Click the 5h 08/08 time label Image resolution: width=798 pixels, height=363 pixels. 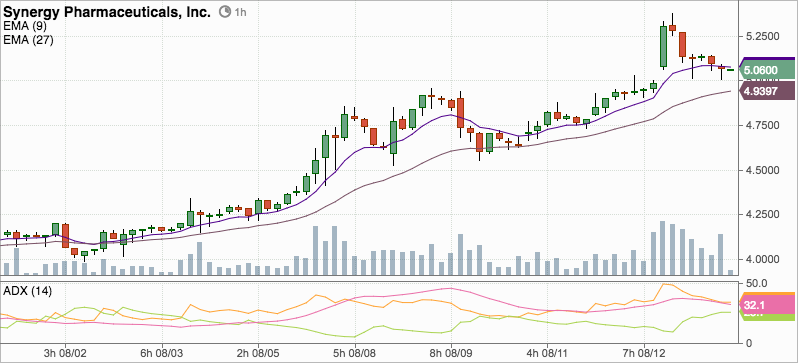(x=355, y=352)
